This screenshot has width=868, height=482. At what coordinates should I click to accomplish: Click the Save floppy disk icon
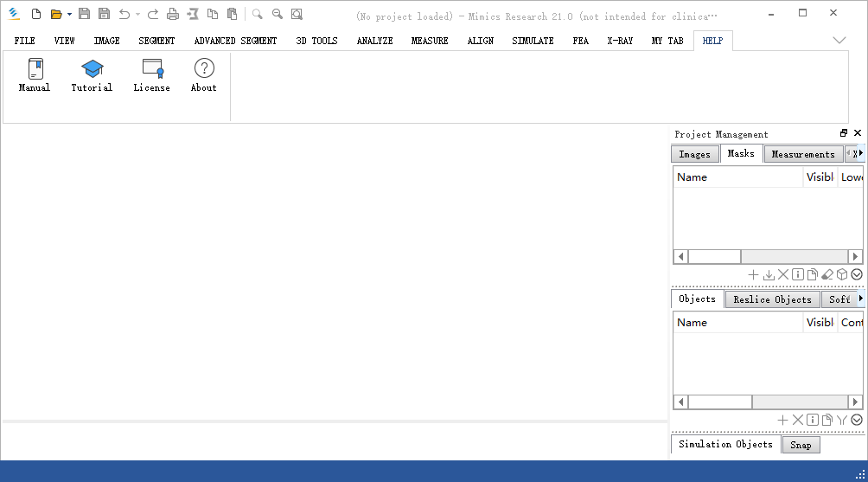click(84, 14)
